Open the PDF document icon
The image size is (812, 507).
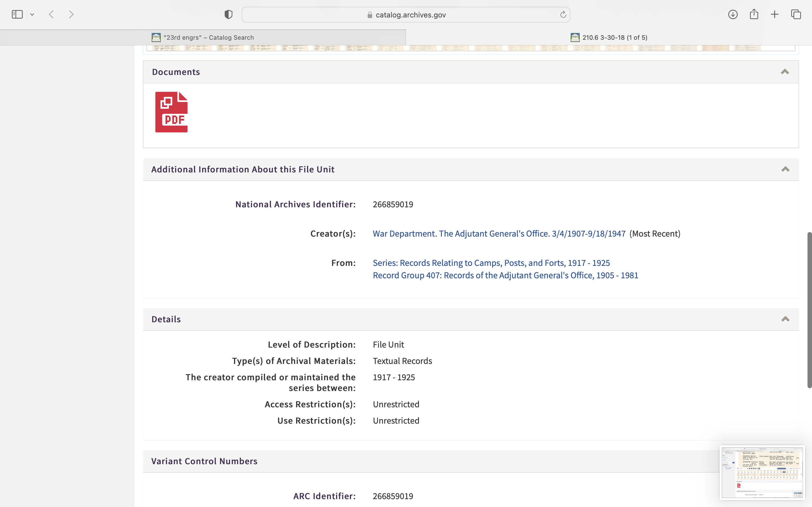(x=171, y=112)
